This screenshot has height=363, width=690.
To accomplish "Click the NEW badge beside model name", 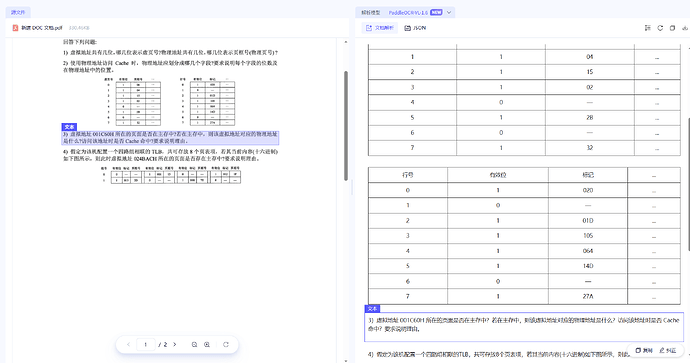I will click(436, 12).
